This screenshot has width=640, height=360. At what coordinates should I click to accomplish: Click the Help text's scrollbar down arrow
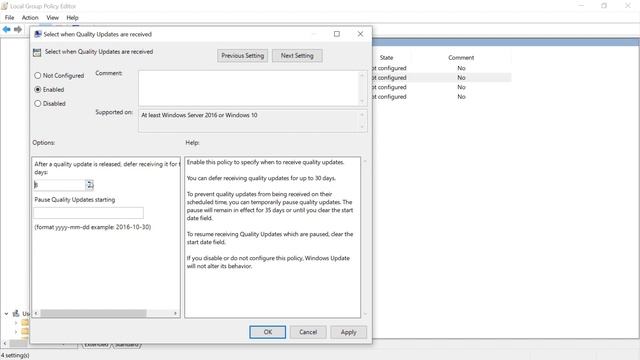365,314
